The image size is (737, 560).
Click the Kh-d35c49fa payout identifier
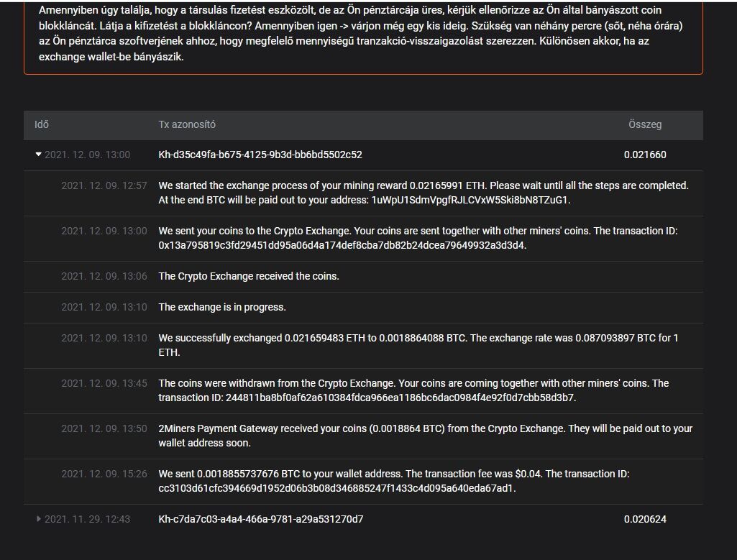[x=260, y=155]
